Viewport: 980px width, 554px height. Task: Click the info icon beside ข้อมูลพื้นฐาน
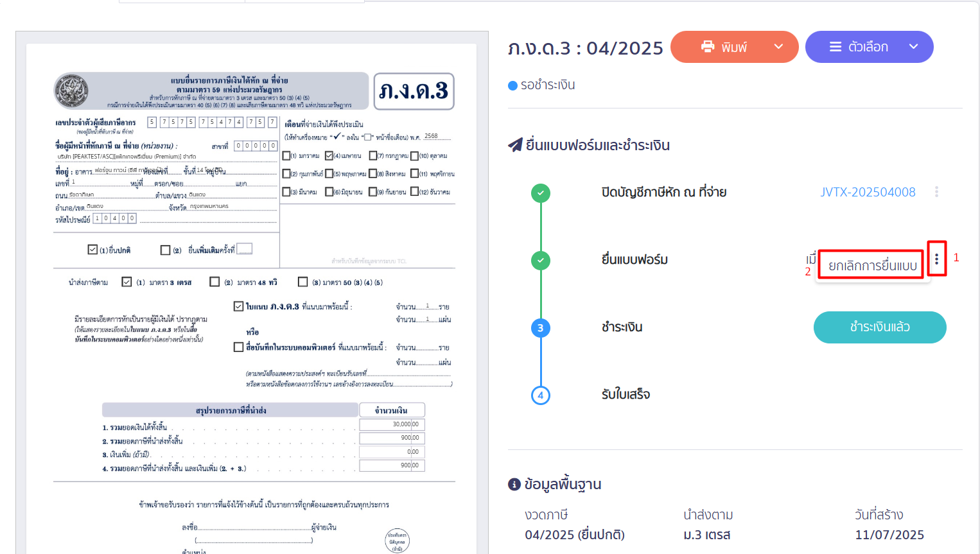[514, 484]
